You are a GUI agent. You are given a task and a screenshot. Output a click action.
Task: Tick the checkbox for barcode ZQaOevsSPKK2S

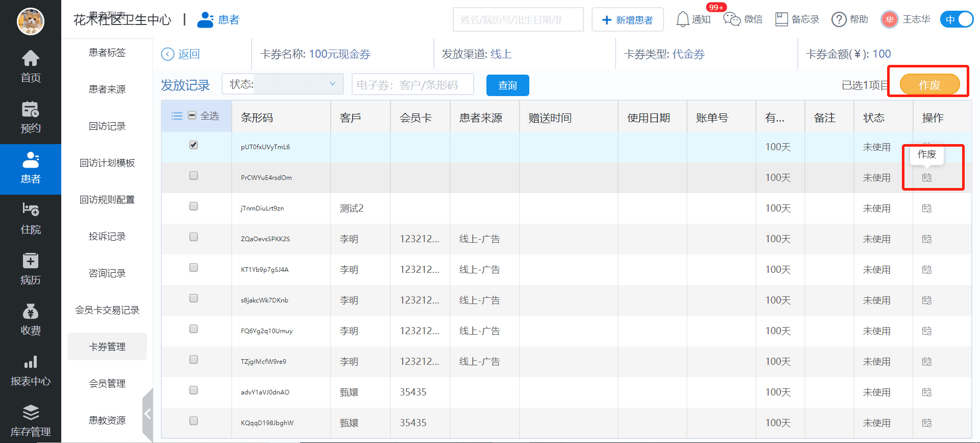click(x=193, y=237)
